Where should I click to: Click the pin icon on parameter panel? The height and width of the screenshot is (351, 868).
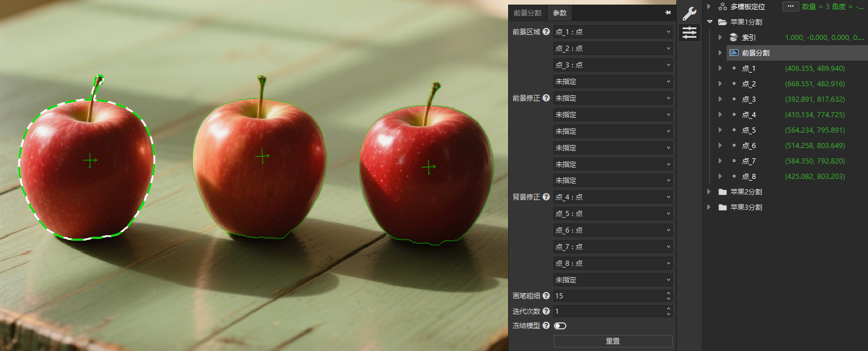coord(667,13)
